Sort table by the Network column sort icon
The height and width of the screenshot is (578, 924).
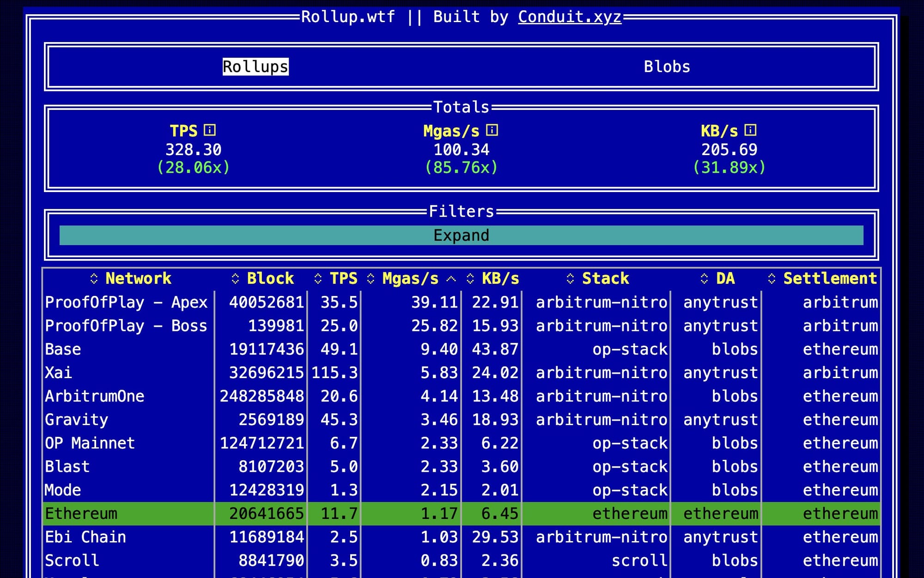coord(94,278)
